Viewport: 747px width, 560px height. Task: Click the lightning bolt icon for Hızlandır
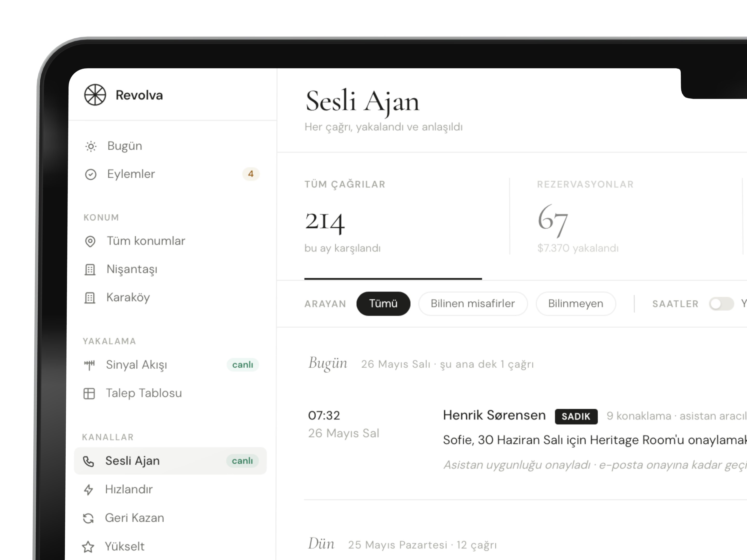[88, 489]
